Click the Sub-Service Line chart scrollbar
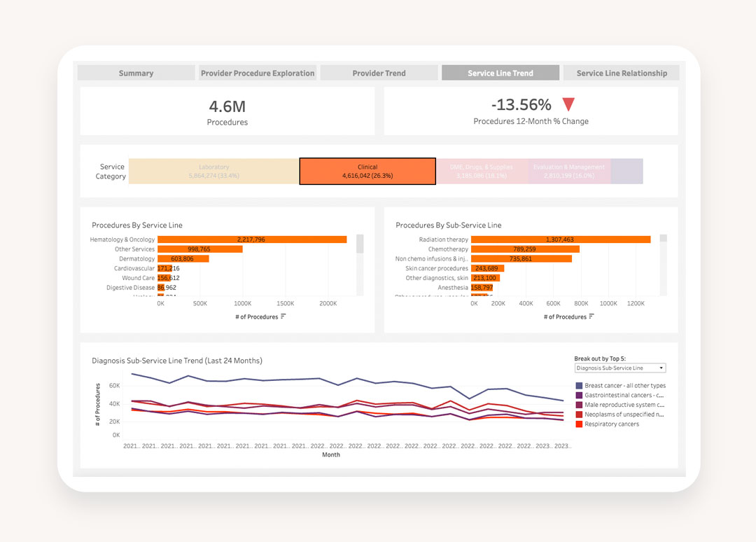756x542 pixels. click(664, 238)
